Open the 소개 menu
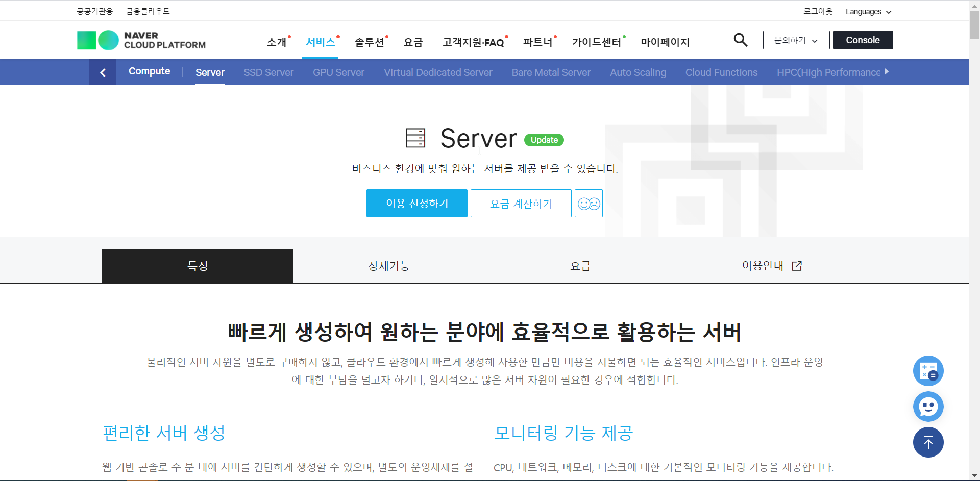This screenshot has height=481, width=980. (277, 42)
